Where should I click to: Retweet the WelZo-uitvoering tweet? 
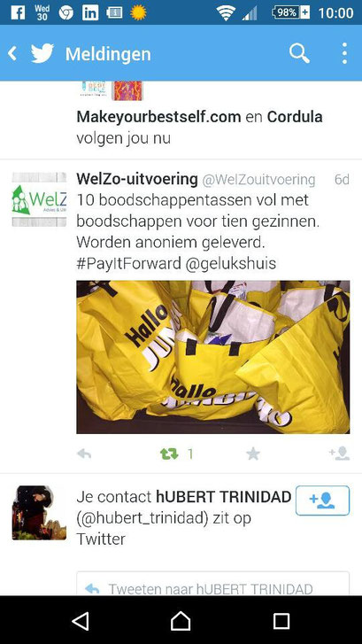pyautogui.click(x=169, y=454)
